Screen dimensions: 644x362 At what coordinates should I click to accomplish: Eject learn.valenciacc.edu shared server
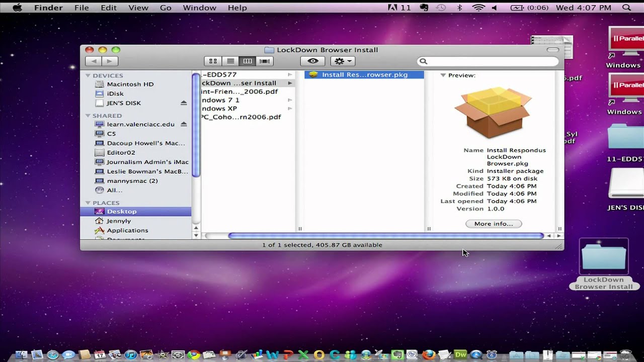[184, 124]
